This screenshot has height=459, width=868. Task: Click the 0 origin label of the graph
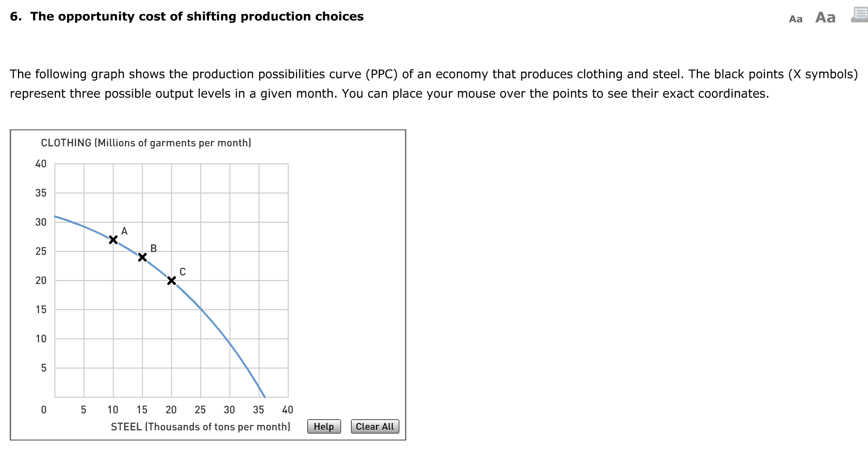[44, 410]
